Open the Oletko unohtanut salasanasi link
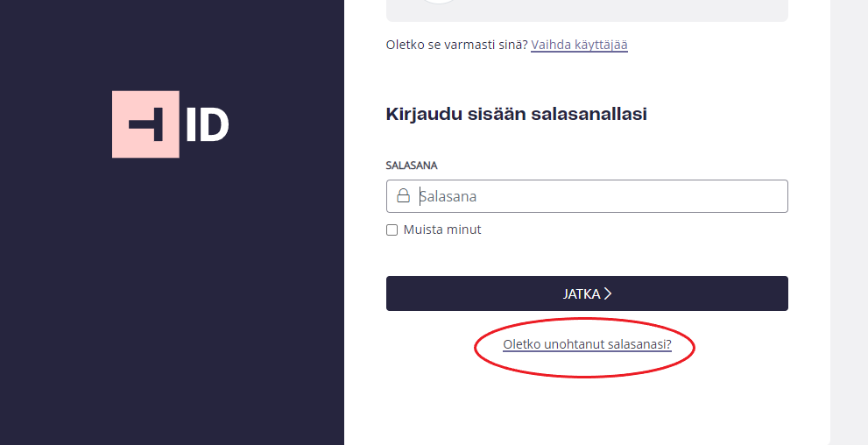The width and height of the screenshot is (868, 445). point(587,344)
